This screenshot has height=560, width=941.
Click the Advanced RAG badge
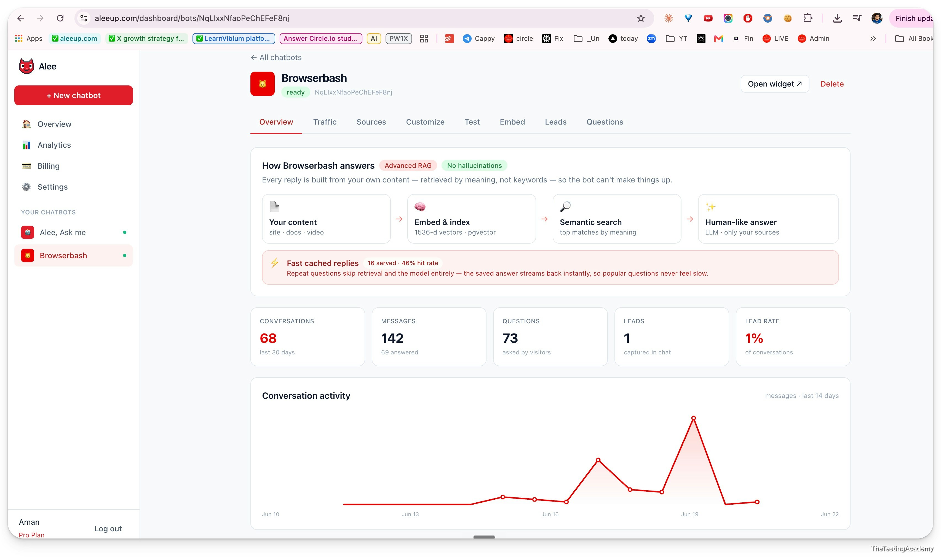click(408, 165)
